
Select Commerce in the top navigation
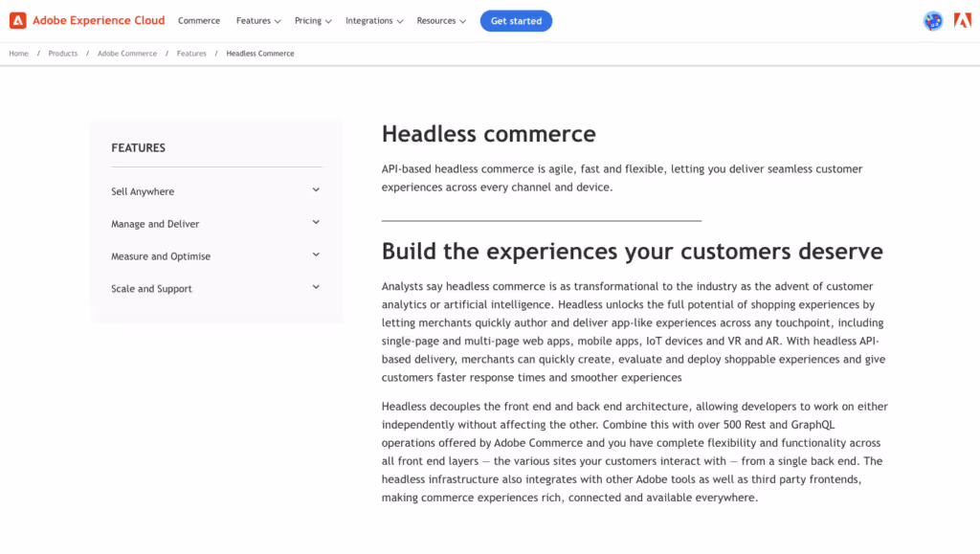(198, 20)
